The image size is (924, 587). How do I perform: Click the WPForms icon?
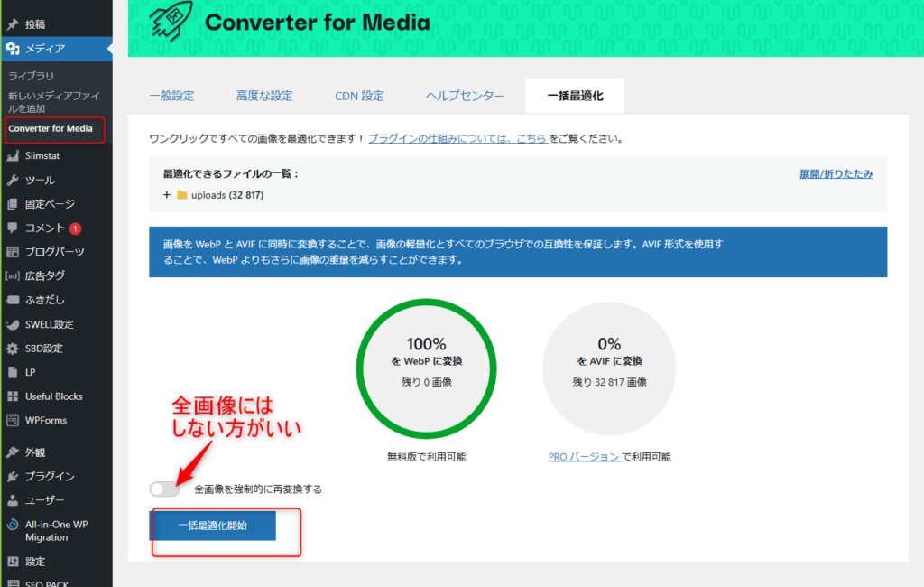13,421
